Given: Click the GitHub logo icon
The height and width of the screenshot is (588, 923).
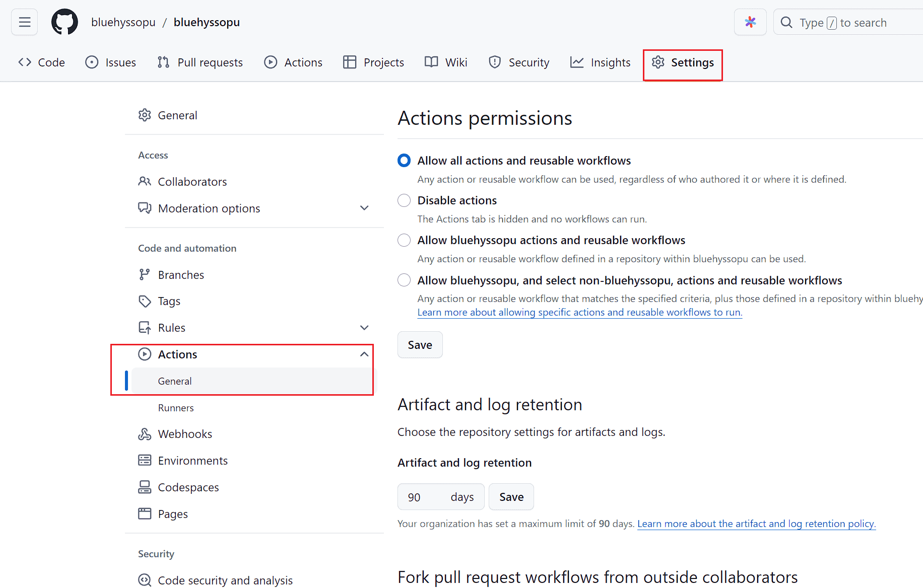Looking at the screenshot, I should pyautogui.click(x=64, y=22).
